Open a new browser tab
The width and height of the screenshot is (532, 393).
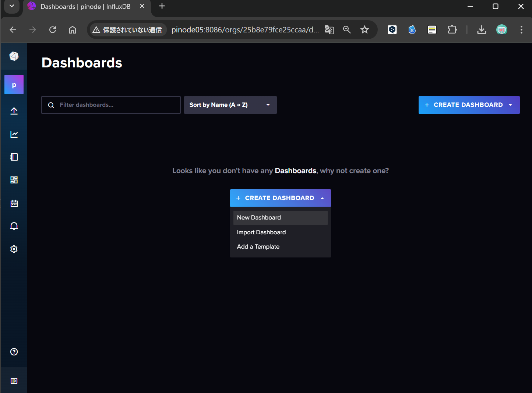tap(162, 6)
